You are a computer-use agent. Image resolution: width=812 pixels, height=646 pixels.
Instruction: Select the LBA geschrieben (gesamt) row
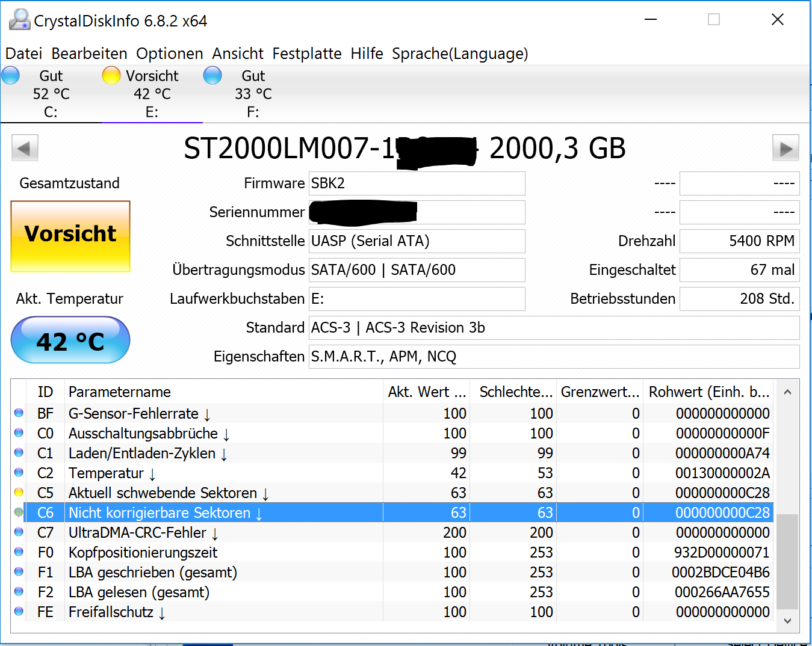click(393, 573)
